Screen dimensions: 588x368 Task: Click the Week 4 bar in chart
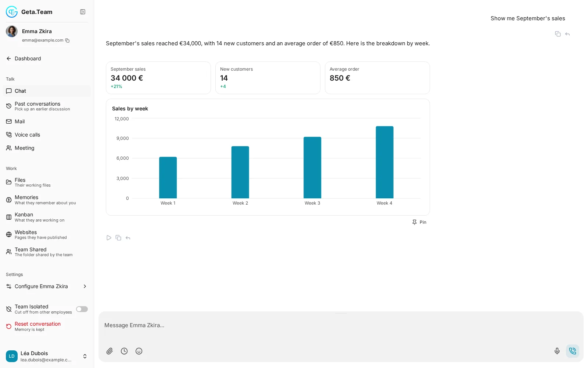(x=384, y=162)
